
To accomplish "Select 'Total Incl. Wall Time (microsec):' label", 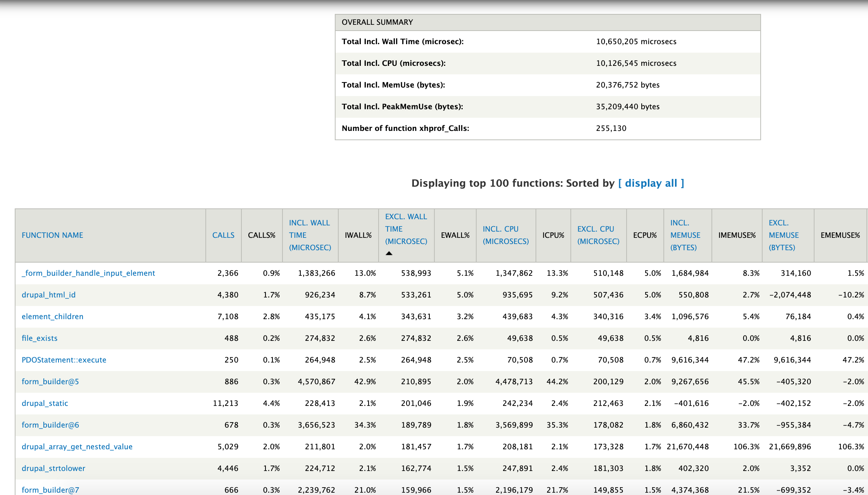I will (x=403, y=41).
